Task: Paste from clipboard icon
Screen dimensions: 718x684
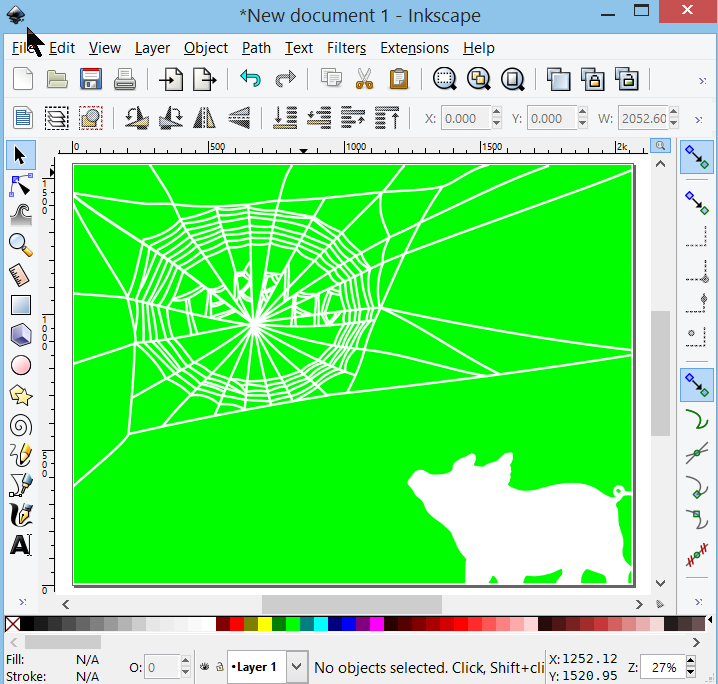Action: [x=399, y=79]
